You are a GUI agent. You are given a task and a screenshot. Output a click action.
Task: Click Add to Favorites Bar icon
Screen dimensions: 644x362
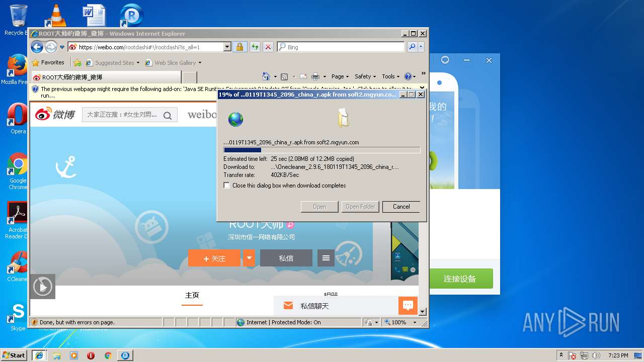click(77, 63)
